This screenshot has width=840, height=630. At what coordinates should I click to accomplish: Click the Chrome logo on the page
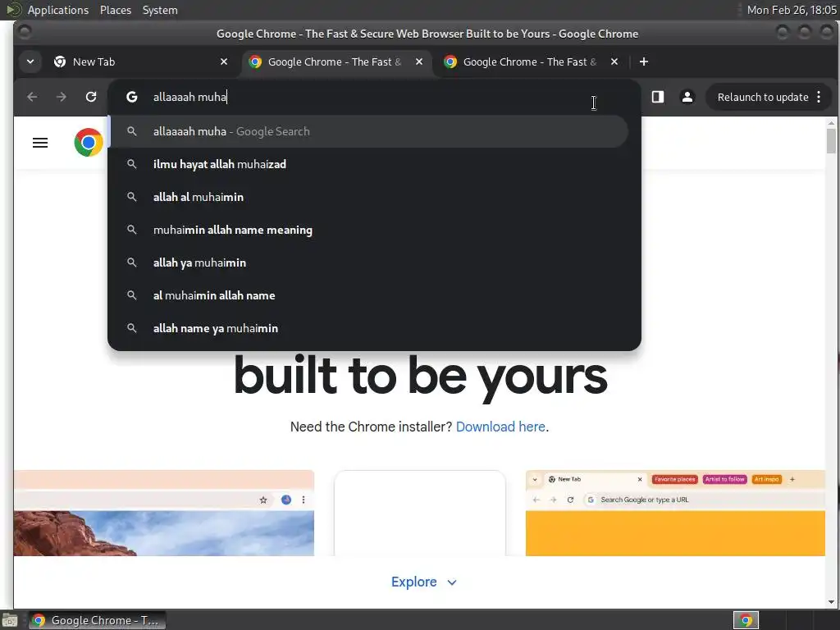tap(89, 143)
